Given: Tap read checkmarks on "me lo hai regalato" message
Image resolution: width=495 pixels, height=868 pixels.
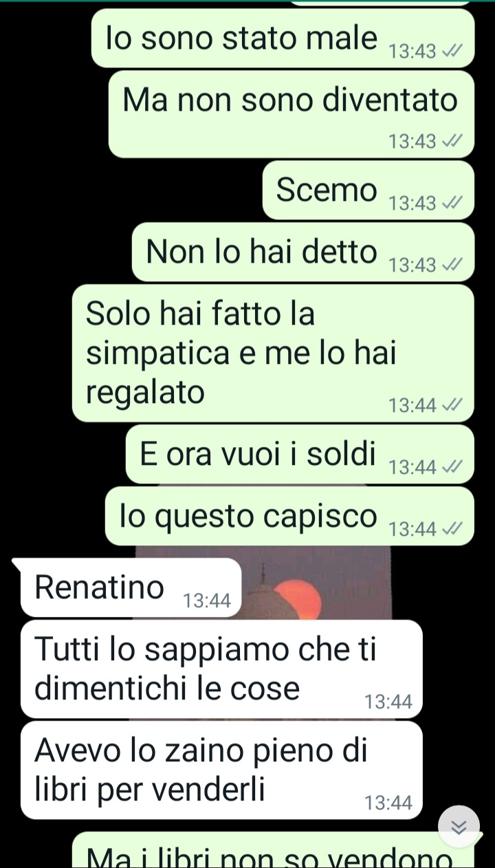Looking at the screenshot, I should point(452,406).
